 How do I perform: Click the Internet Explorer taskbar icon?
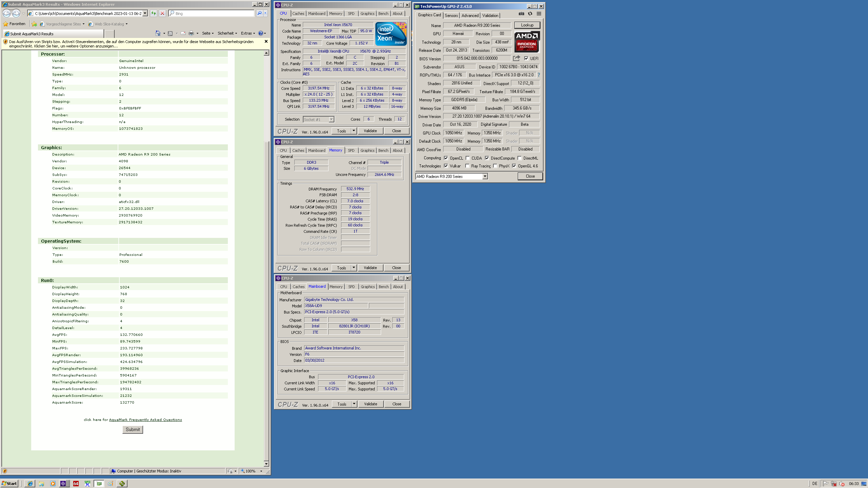point(30,484)
